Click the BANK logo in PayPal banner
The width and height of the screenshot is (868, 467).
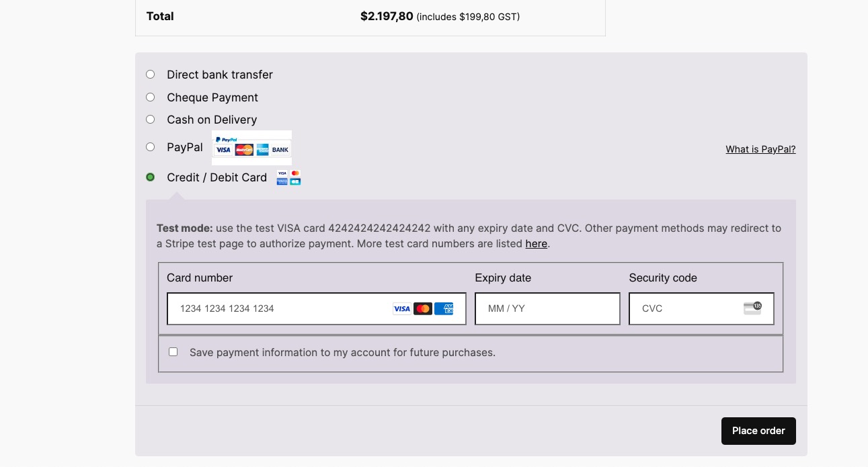(280, 150)
